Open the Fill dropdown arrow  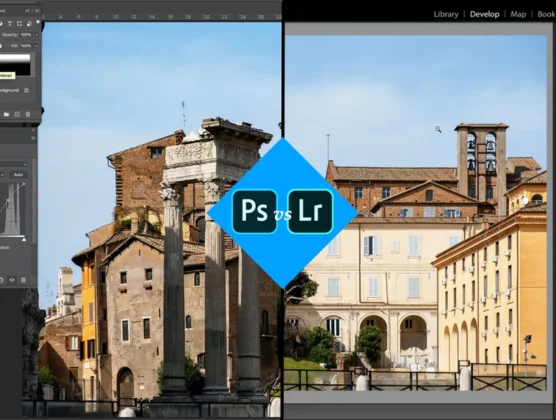(36, 46)
